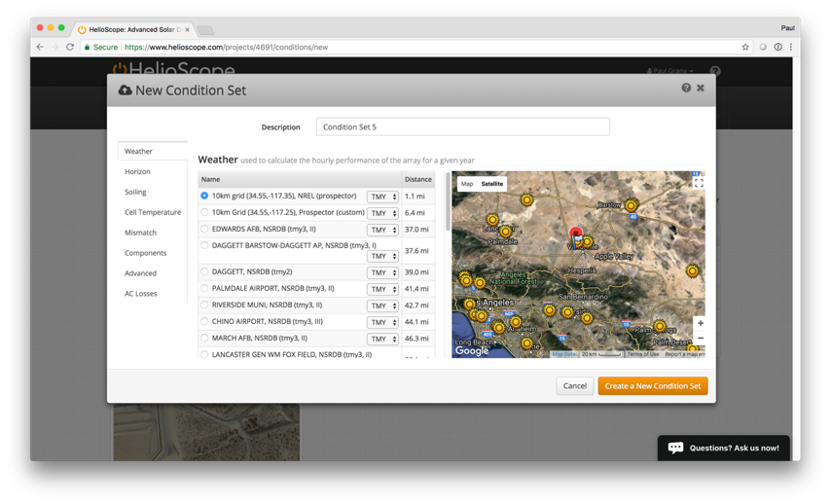Viewport: 831px width, 504px height.
Task: Select CHINO AIRPORT weather source
Action: pos(204,321)
